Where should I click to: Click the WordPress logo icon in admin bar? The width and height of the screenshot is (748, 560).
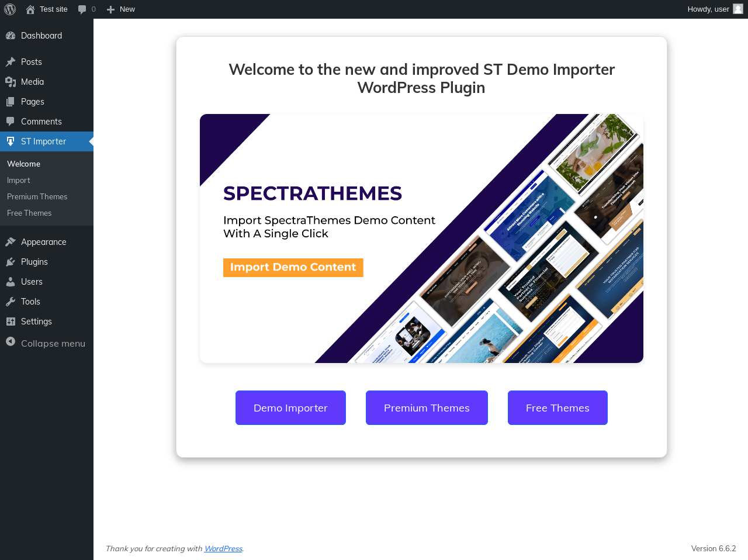coord(10,9)
